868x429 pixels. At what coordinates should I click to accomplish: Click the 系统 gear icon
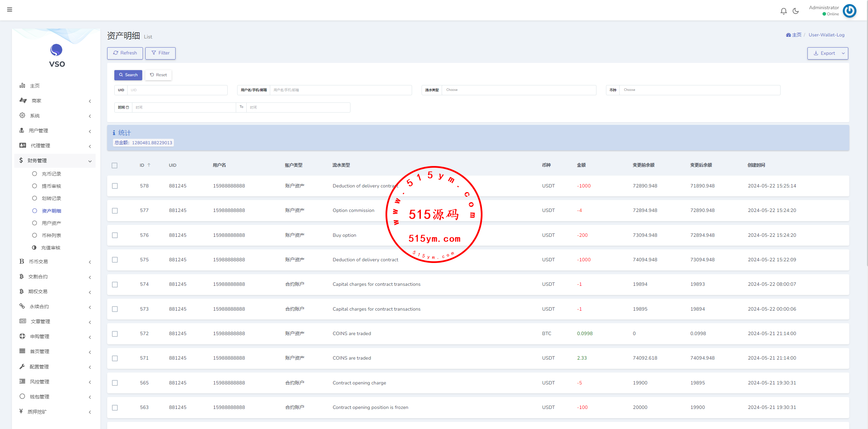tap(22, 115)
